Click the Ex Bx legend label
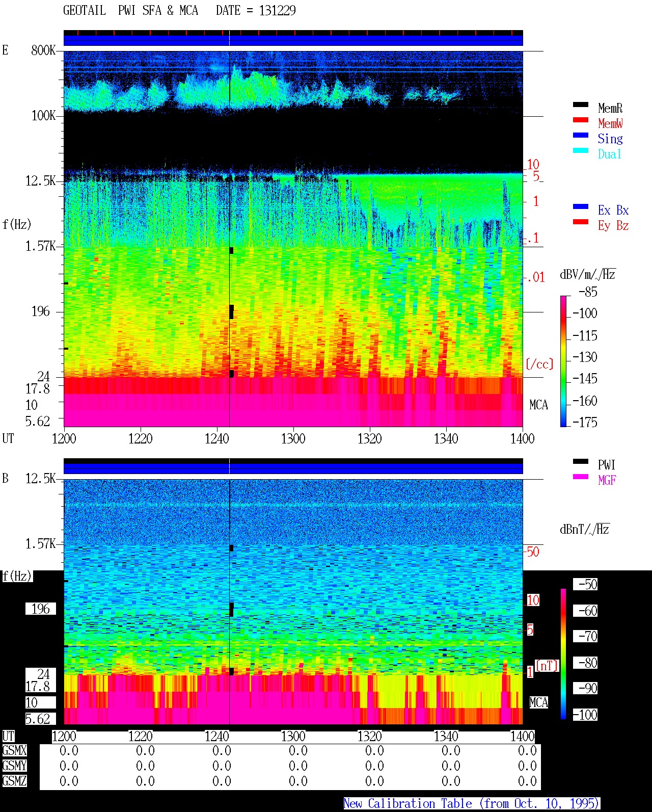Image resolution: width=652 pixels, height=812 pixels. pyautogui.click(x=613, y=210)
